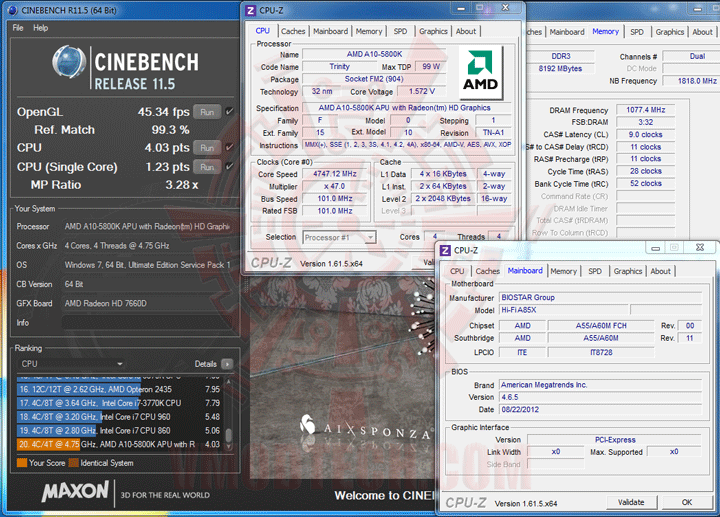Minimize the bottom CPU-Z window
This screenshot has height=517, width=720.
point(656,248)
